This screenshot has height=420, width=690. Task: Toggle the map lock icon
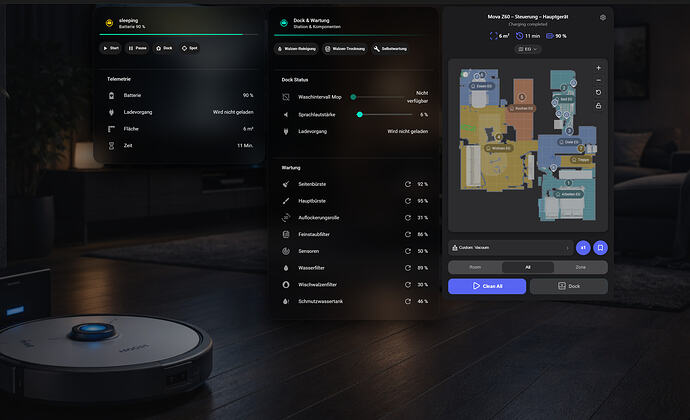coord(598,106)
